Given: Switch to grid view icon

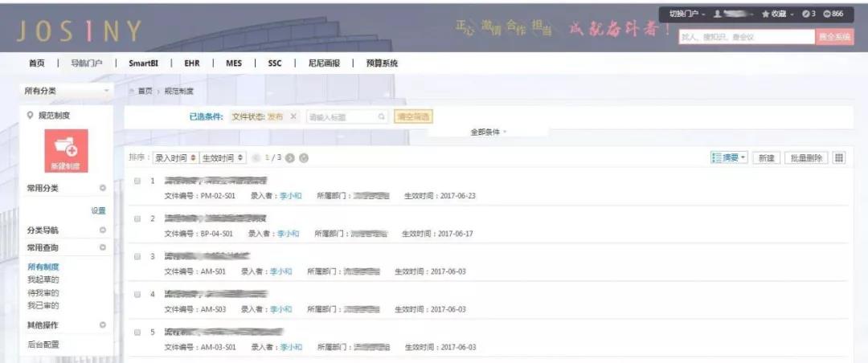Looking at the screenshot, I should tap(839, 157).
